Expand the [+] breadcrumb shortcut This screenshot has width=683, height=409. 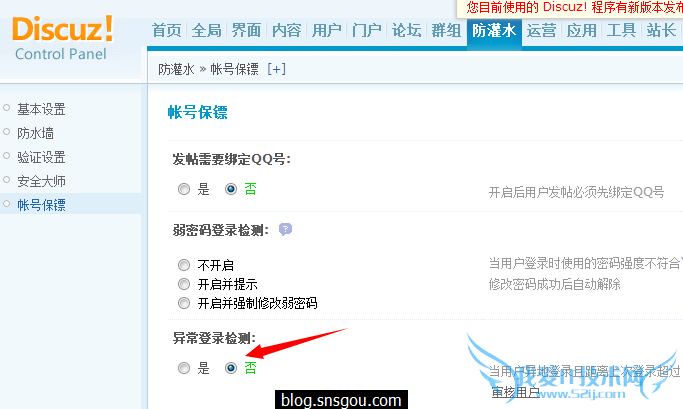tap(277, 69)
